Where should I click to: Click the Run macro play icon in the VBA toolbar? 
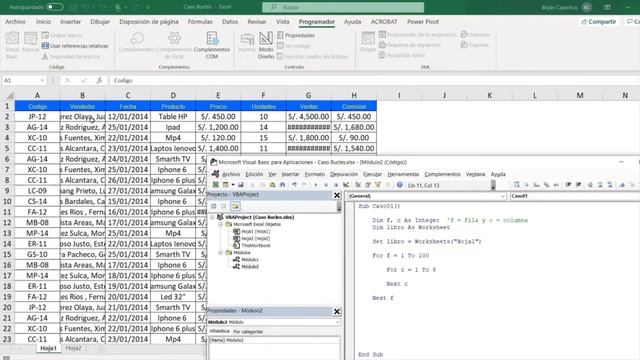(316, 185)
